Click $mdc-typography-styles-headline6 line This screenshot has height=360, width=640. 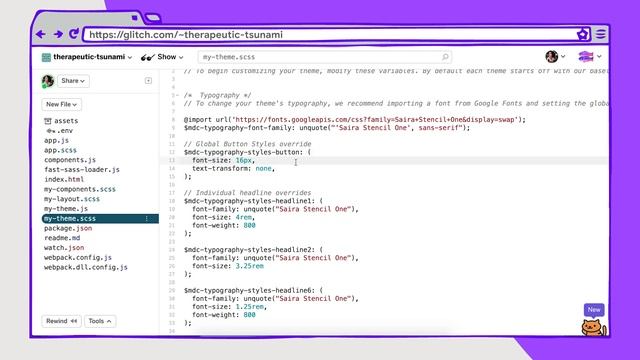[253, 290]
